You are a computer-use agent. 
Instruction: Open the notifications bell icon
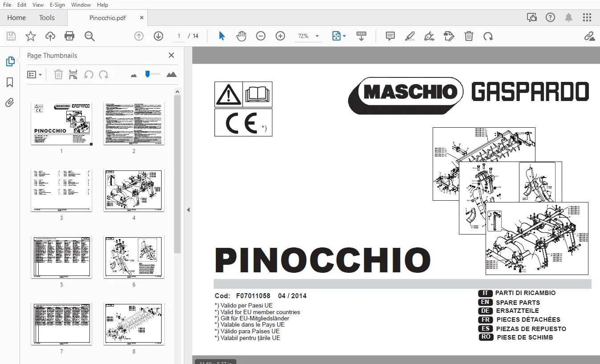click(569, 18)
